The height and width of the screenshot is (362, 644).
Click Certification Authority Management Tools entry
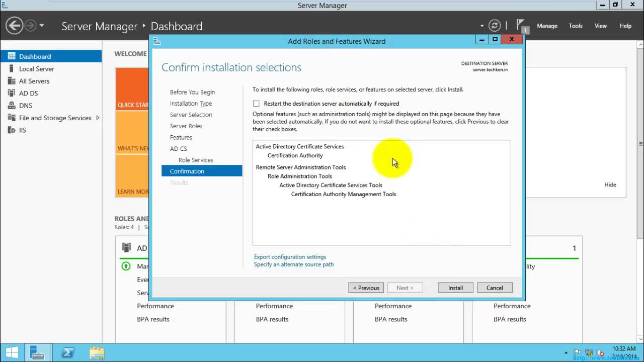tap(344, 194)
